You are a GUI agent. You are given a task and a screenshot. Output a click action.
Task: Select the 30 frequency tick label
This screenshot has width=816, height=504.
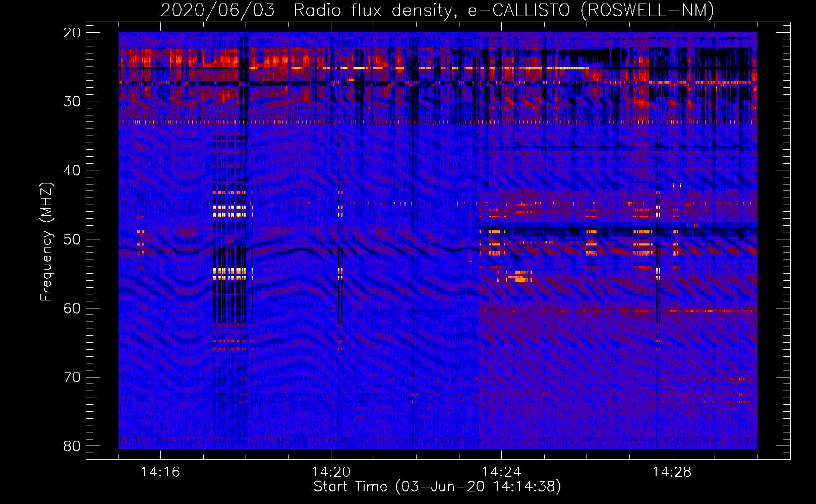point(72,101)
